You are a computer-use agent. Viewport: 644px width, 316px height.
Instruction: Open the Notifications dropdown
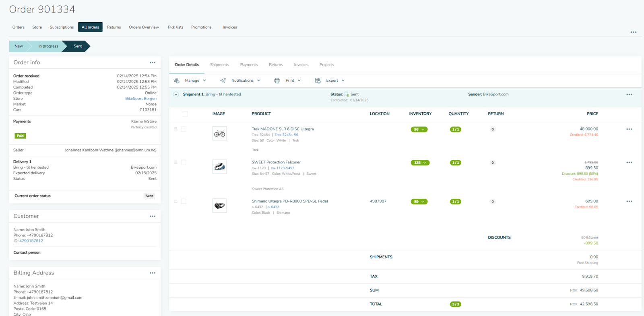246,81
